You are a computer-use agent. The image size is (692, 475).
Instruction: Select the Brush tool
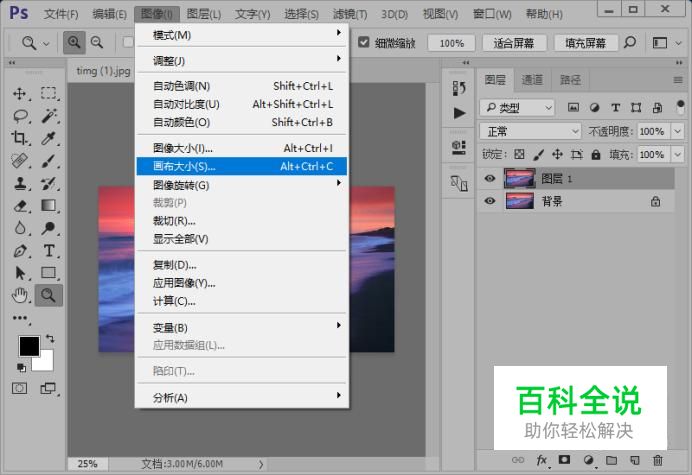click(48, 161)
